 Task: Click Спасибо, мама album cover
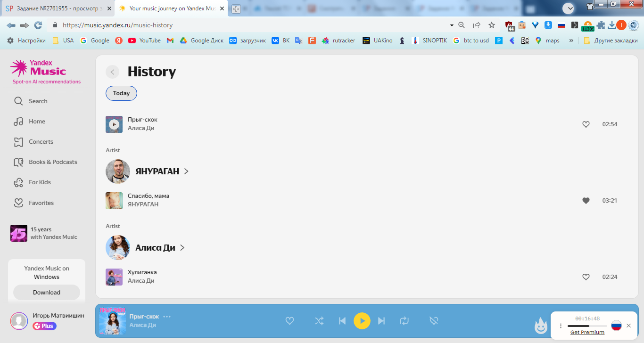114,201
